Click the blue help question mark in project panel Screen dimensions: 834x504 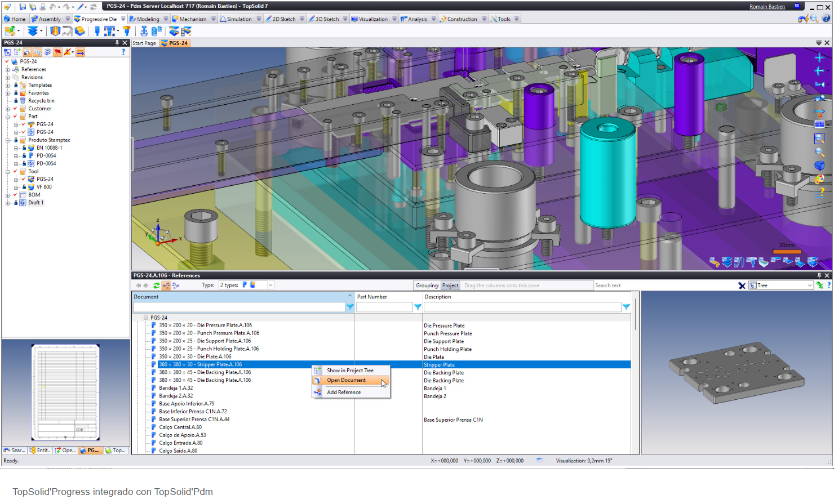pos(123,52)
